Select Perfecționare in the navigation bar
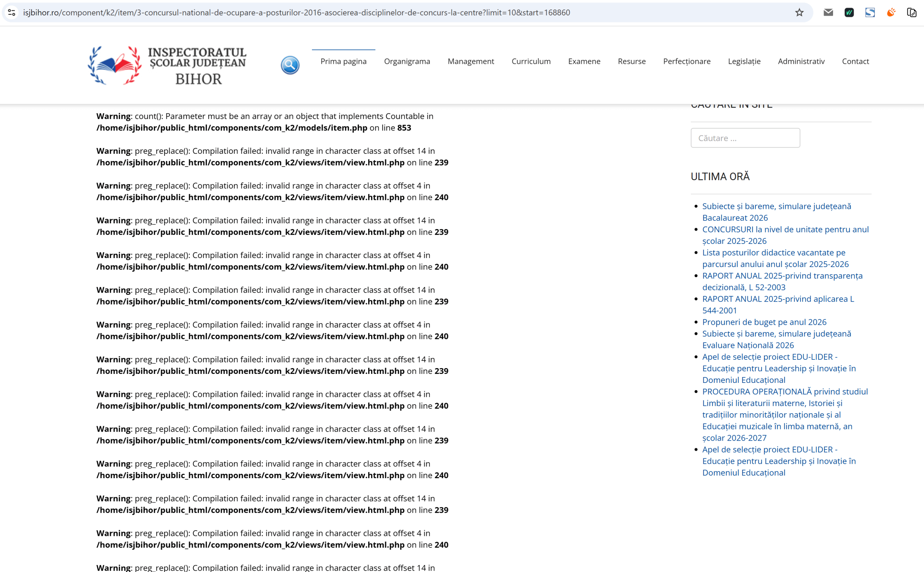The image size is (924, 572). 687,61
